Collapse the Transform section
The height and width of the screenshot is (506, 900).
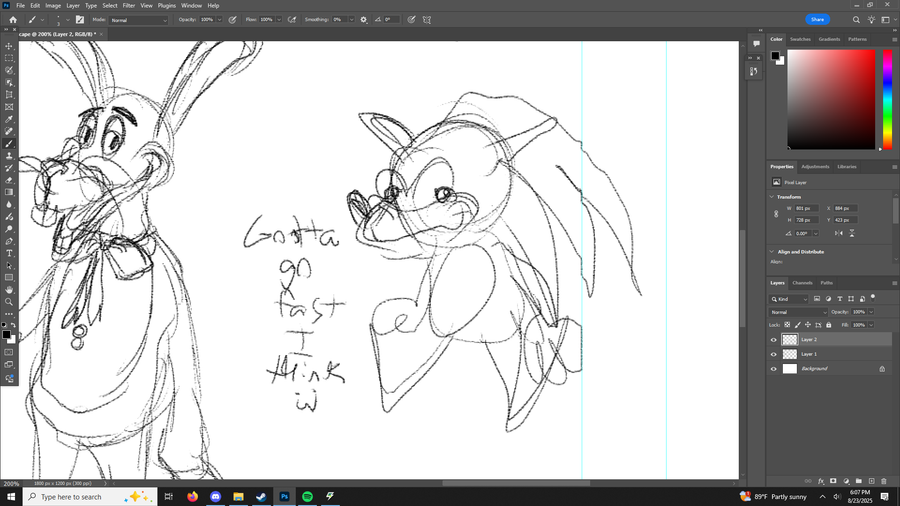772,197
